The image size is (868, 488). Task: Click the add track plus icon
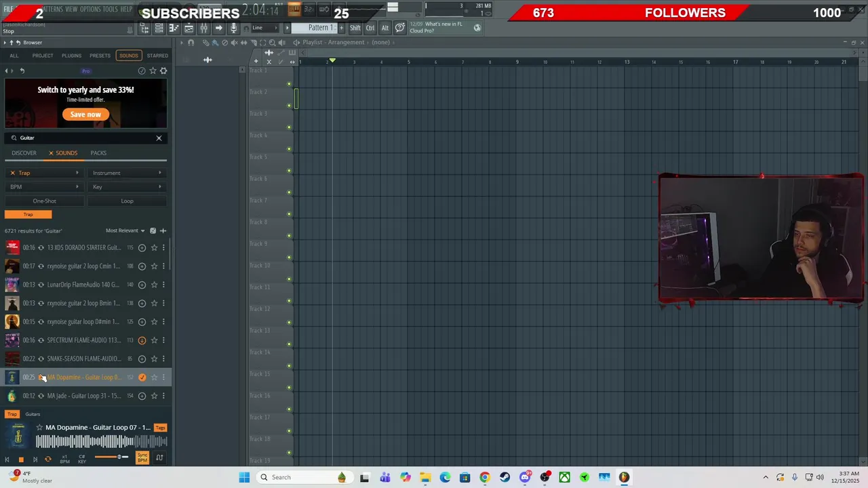click(x=256, y=62)
